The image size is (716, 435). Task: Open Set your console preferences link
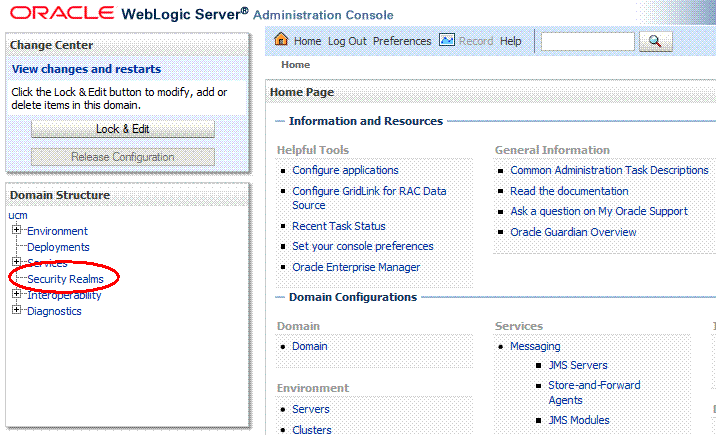pos(363,246)
